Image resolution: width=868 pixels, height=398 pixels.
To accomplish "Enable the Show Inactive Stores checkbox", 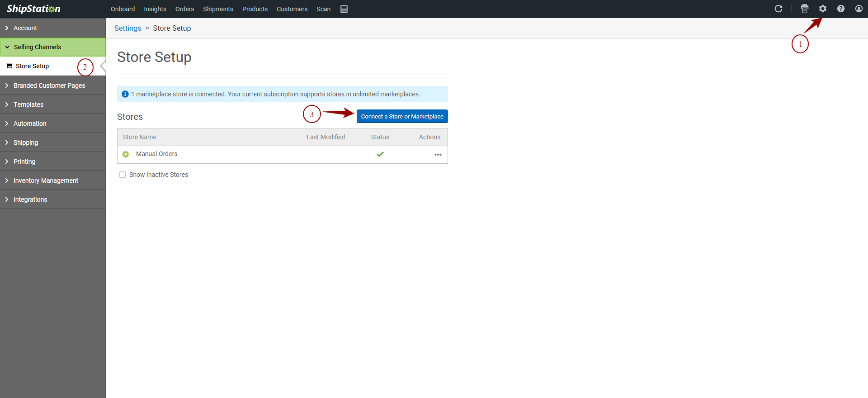I will [123, 175].
